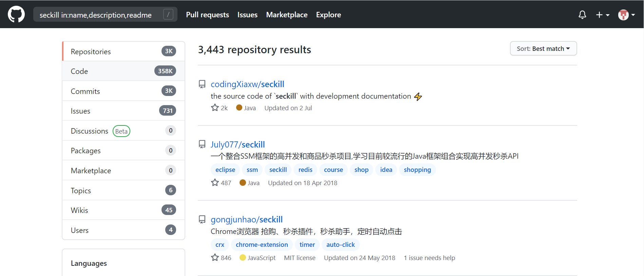Click the 'Updated on 24 May 2018' text

(x=360, y=258)
